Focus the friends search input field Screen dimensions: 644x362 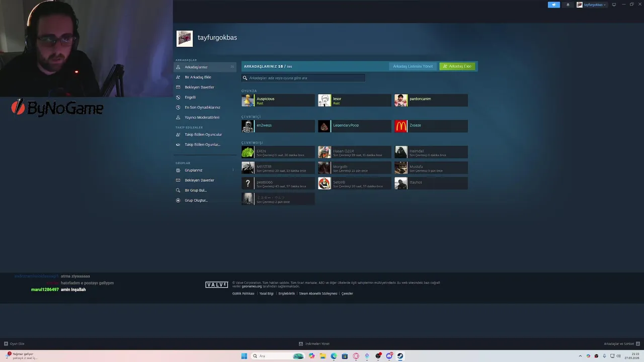pyautogui.click(x=303, y=78)
